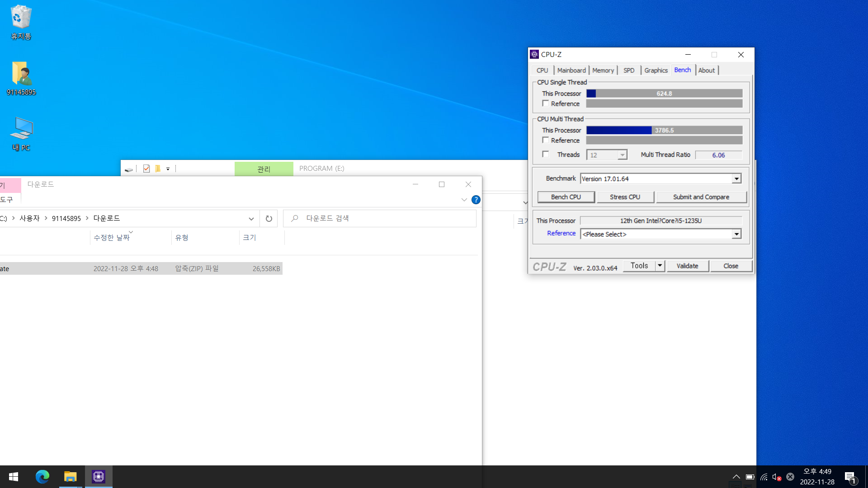Open the notification center icon

(x=849, y=477)
